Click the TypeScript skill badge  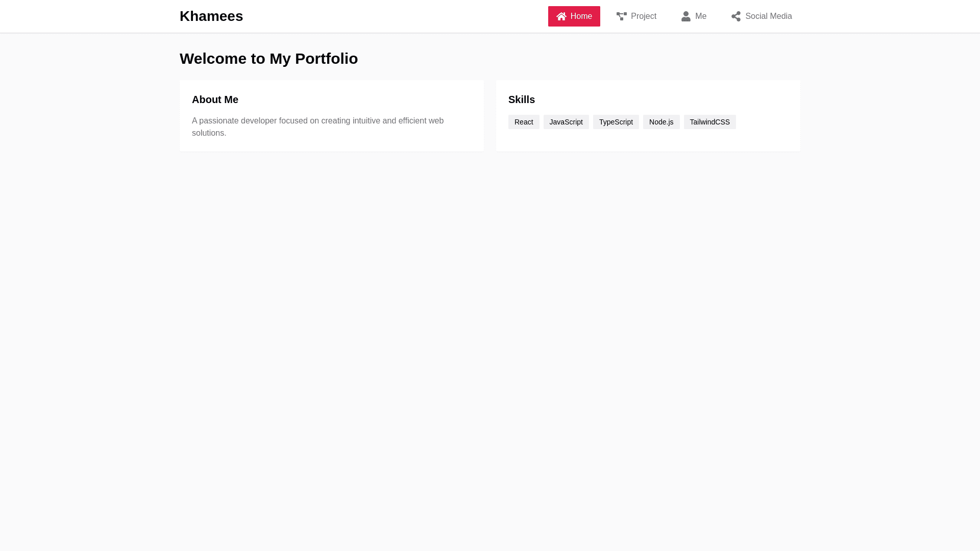[x=616, y=122]
